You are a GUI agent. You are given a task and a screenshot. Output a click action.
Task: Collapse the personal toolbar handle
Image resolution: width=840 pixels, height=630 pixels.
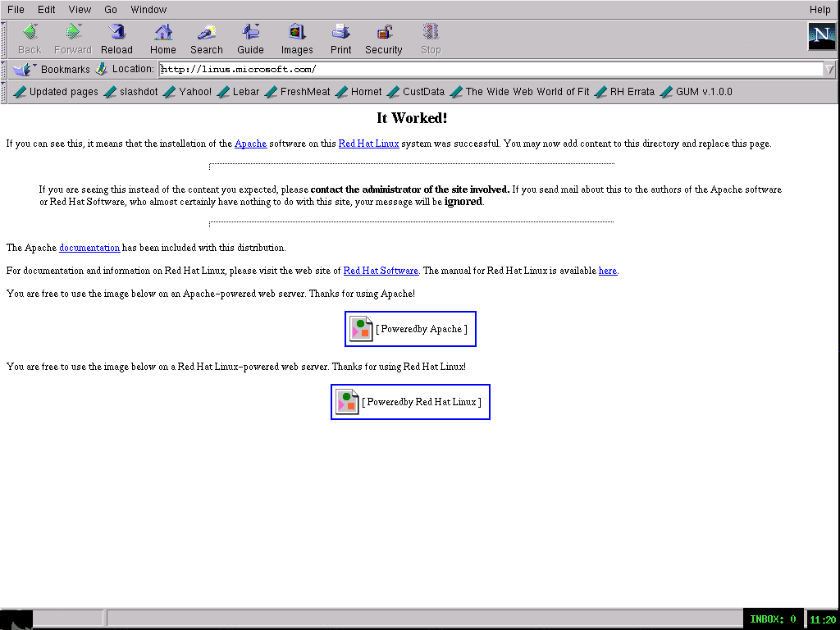coord(4,92)
